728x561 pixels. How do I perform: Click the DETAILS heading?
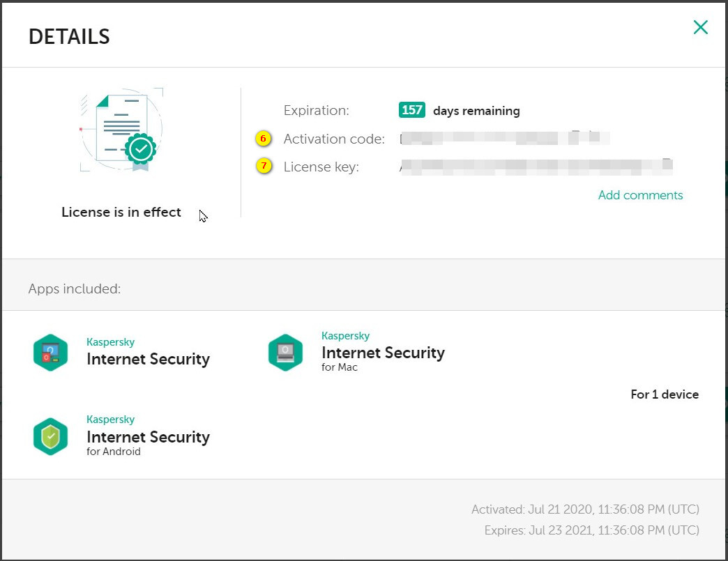coord(69,37)
